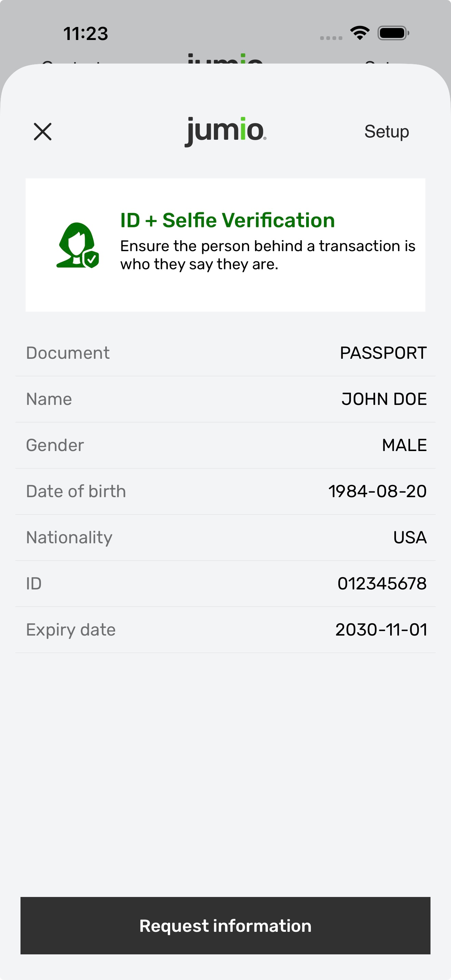Screen dimensions: 451x980
Task: Open Setup in the top right
Action: (386, 132)
